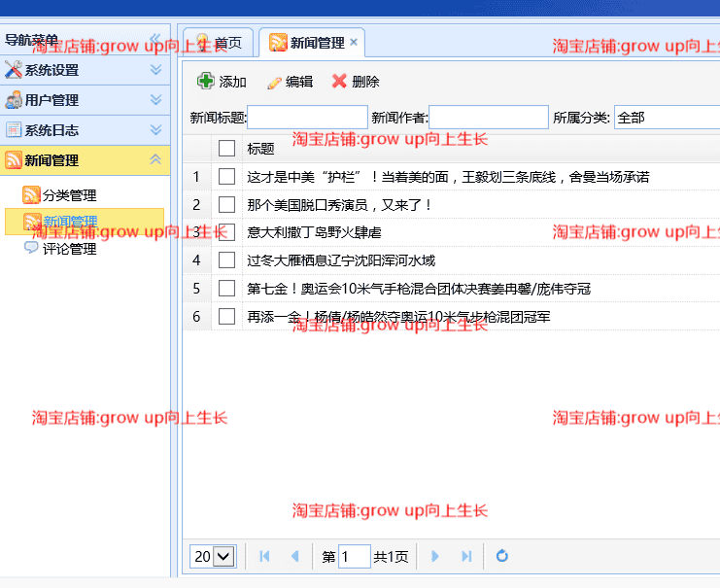
Task: Check row 4 checkbox for 过冬大雁 news
Action: [x=226, y=260]
